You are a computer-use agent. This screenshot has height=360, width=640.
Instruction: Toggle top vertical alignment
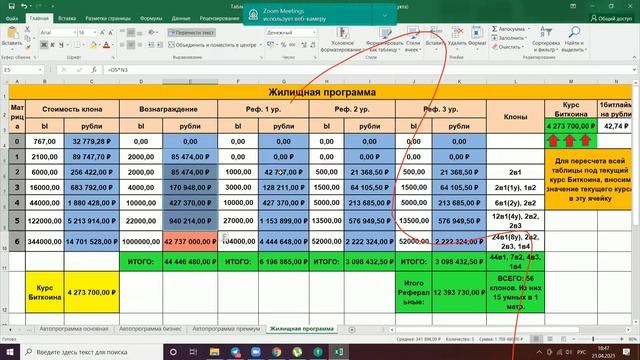pos(122,32)
